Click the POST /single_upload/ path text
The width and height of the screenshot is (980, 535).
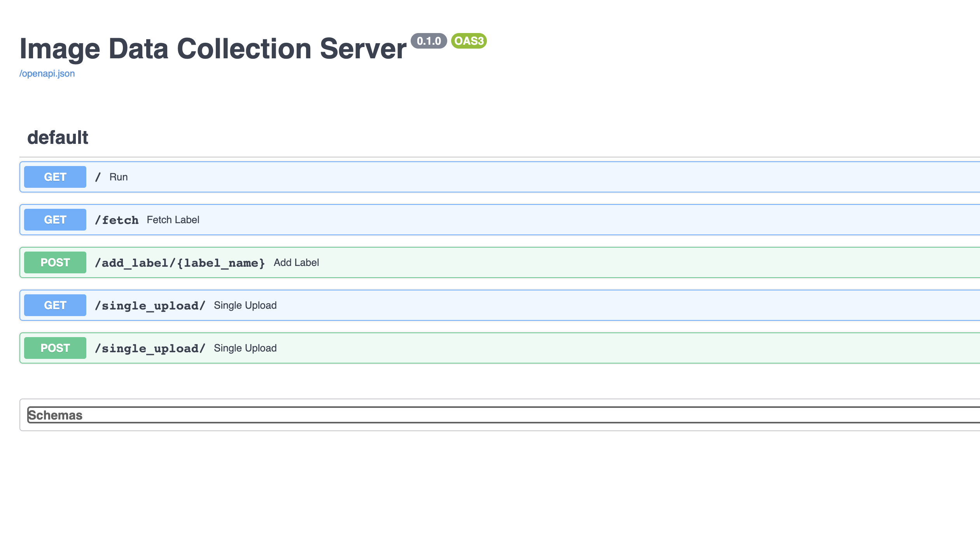[150, 348]
